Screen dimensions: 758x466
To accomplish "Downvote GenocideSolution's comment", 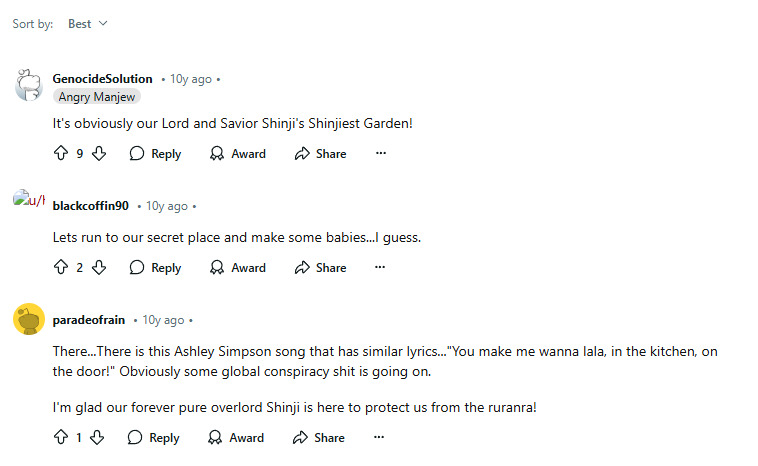I will (x=99, y=154).
